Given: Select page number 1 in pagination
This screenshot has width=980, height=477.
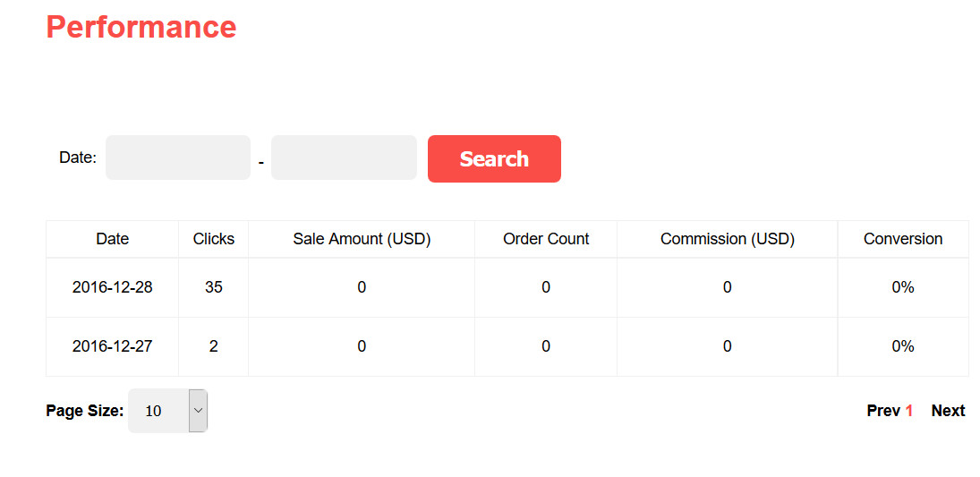Looking at the screenshot, I should point(909,411).
